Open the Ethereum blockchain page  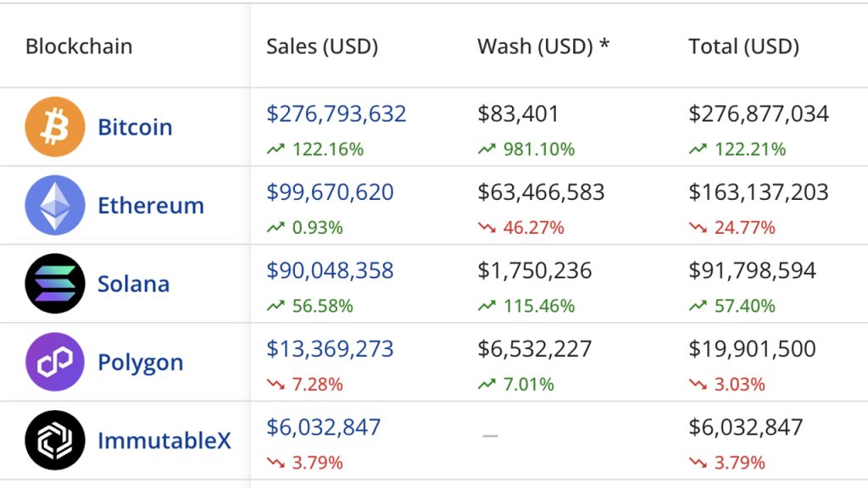pyautogui.click(x=151, y=205)
